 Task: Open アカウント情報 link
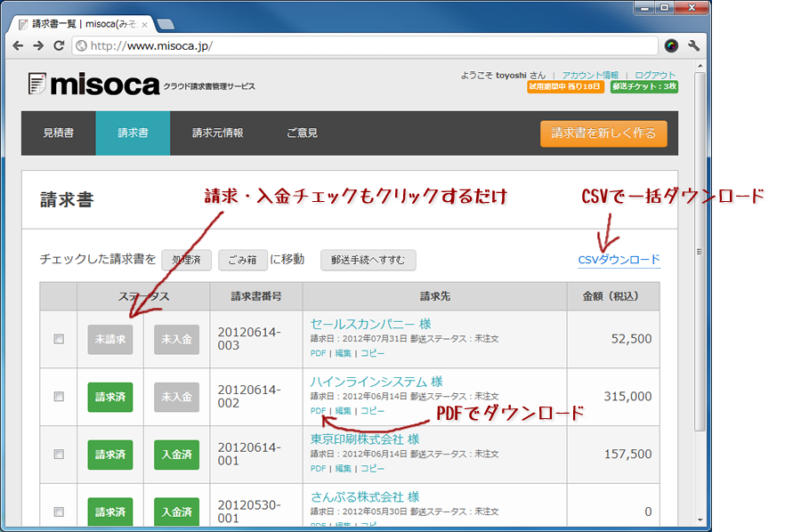point(590,75)
